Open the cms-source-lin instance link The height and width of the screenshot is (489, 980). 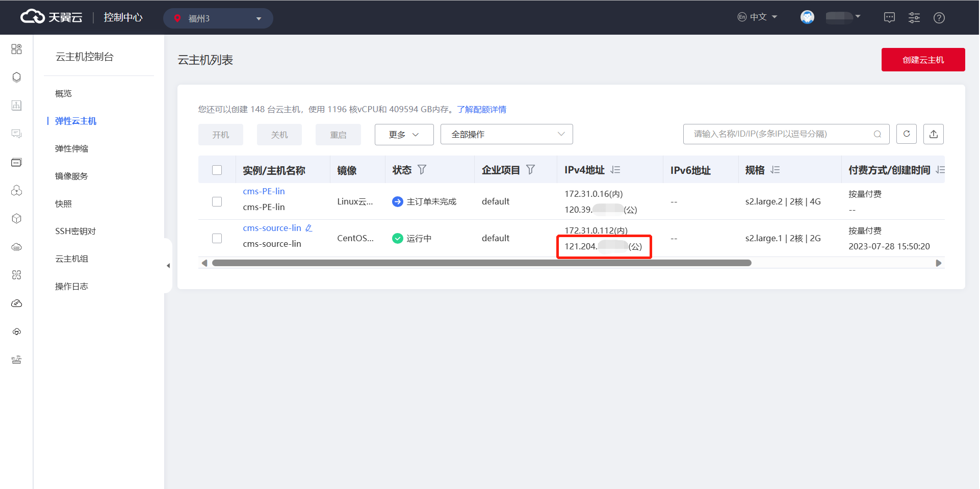[x=272, y=228]
